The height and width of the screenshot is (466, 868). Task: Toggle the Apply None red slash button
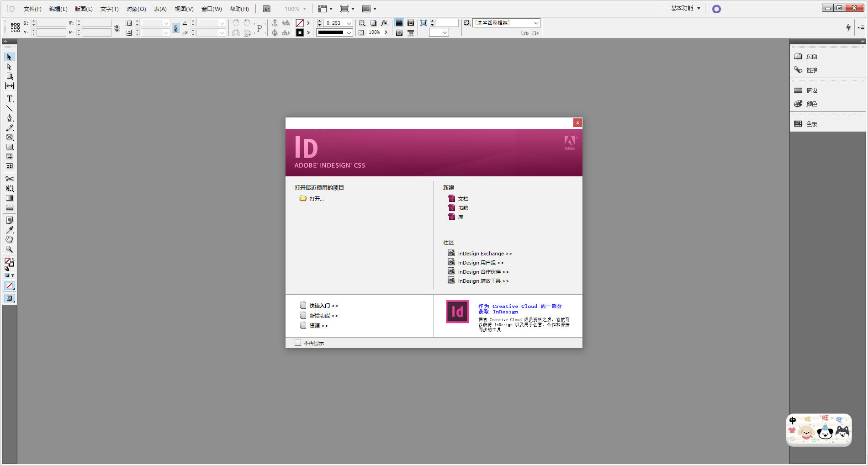9,286
